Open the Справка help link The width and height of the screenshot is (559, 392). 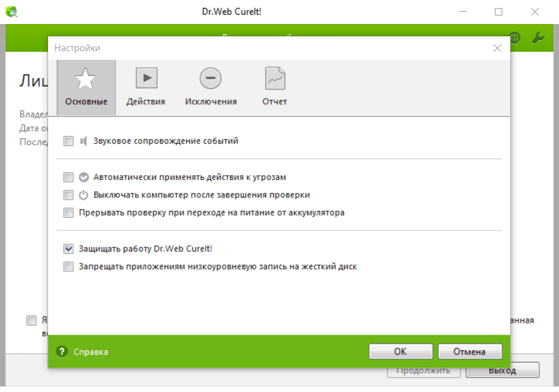pyautogui.click(x=91, y=352)
